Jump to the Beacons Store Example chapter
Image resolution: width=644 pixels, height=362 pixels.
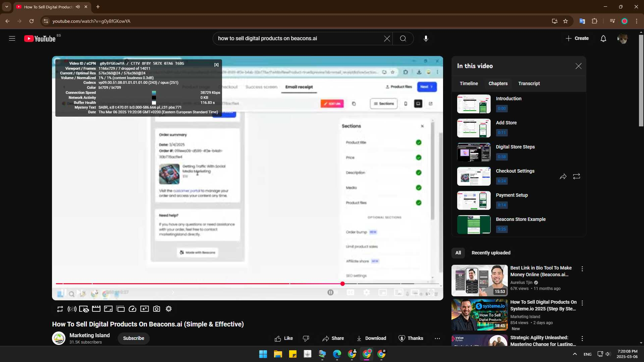(x=518, y=225)
